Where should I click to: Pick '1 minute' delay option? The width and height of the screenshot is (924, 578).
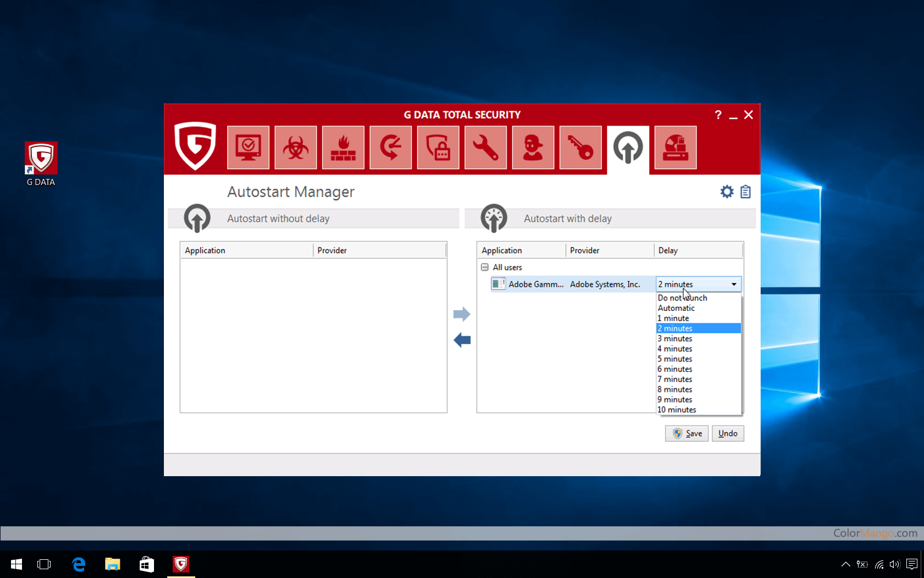[699, 318]
